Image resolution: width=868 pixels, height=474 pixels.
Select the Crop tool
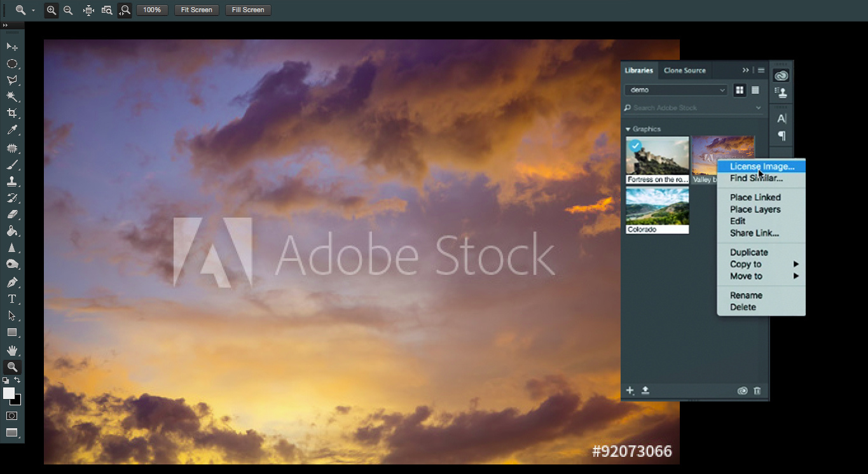tap(11, 113)
